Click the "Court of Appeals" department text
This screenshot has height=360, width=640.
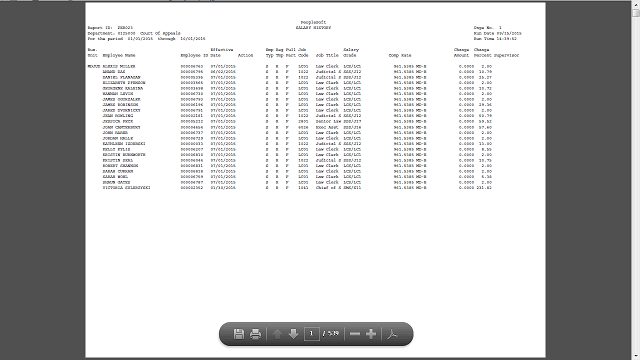(x=160, y=33)
